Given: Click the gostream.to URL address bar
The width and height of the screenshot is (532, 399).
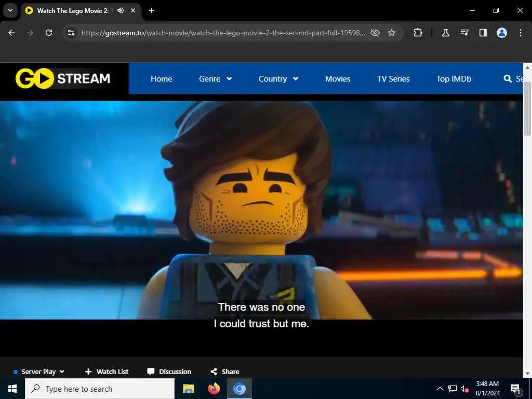Looking at the screenshot, I should [x=223, y=33].
